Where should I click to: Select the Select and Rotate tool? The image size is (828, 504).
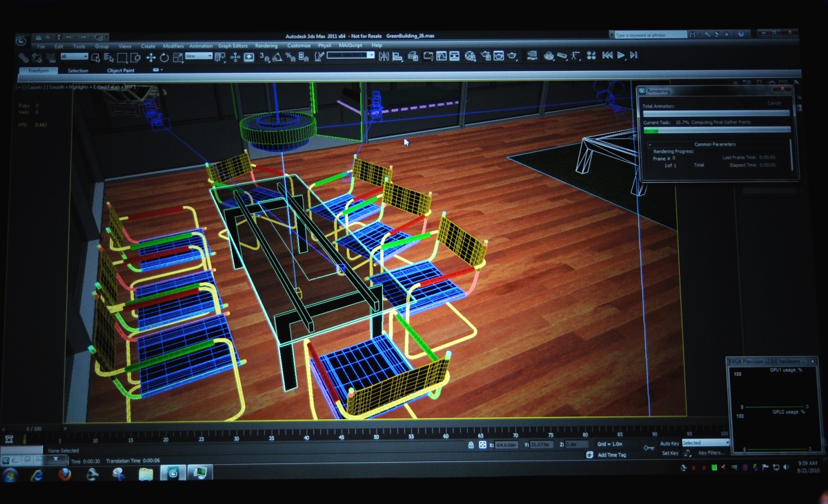click(x=163, y=57)
